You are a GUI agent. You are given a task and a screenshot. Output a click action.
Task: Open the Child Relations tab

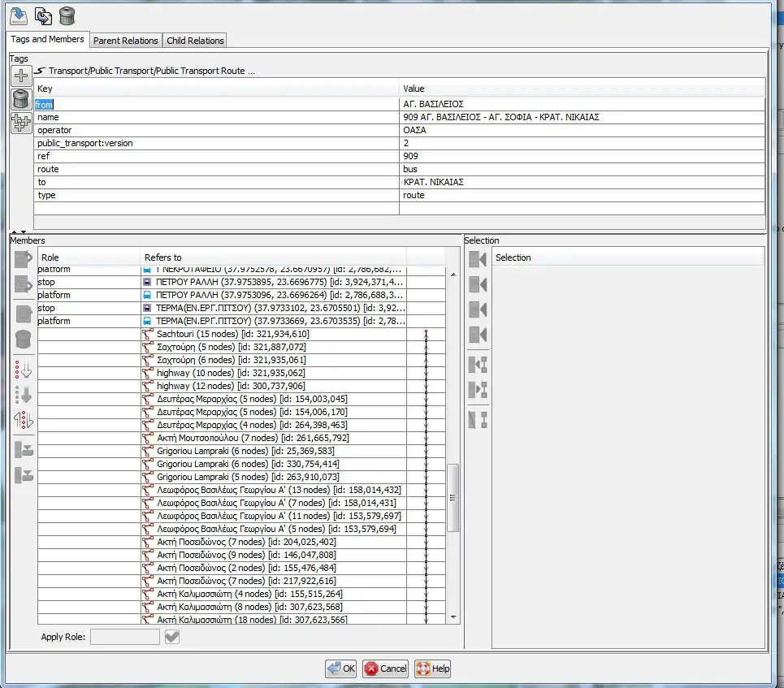pos(195,41)
